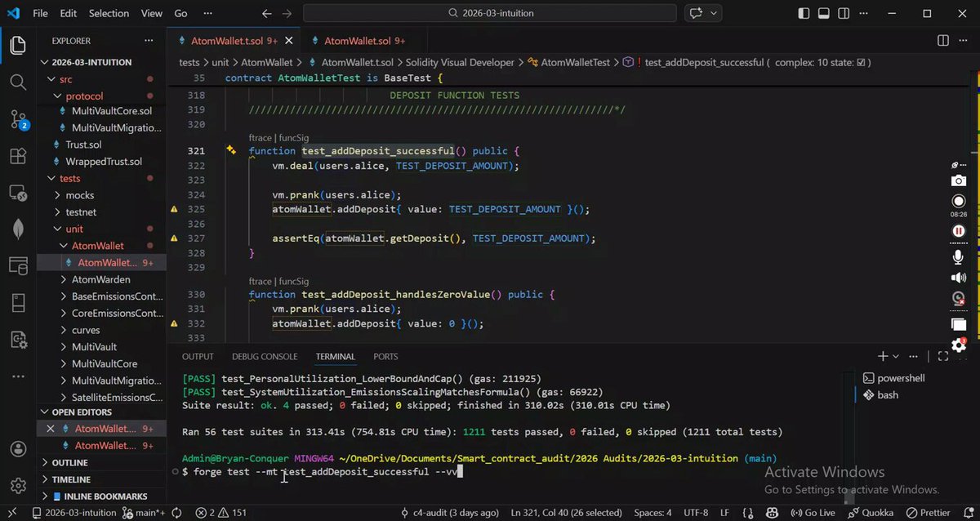980x521 pixels.
Task: Click Go Live in status bar
Action: 813,513
